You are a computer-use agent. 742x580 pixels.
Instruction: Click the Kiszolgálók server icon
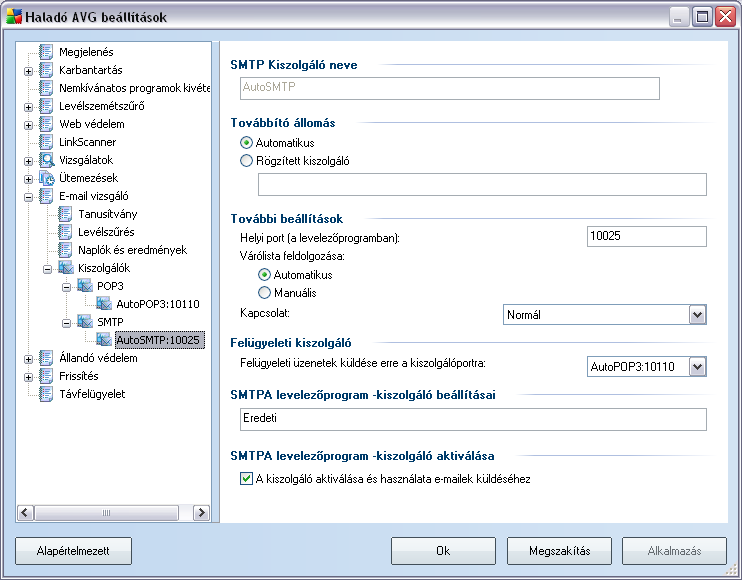coord(66,268)
